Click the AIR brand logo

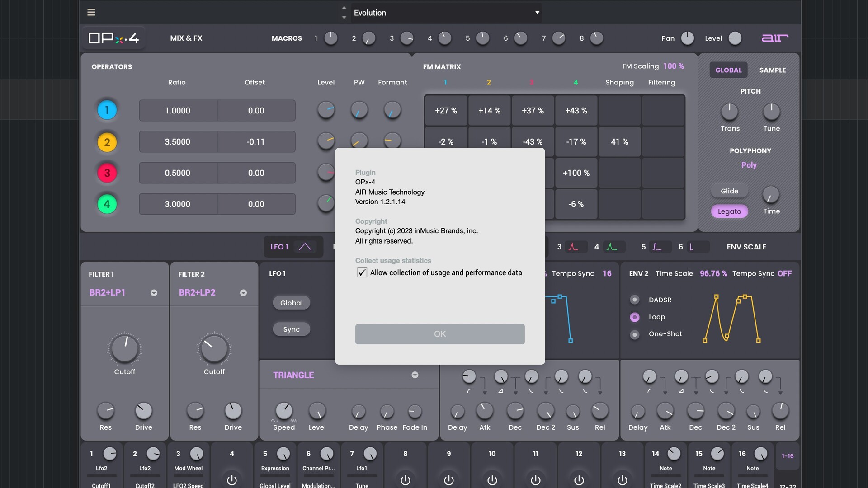tap(774, 38)
